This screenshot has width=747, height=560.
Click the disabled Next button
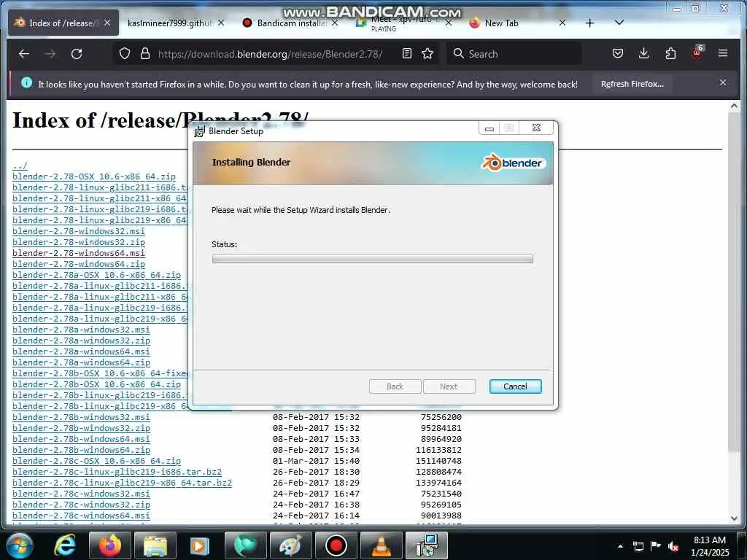point(449,386)
